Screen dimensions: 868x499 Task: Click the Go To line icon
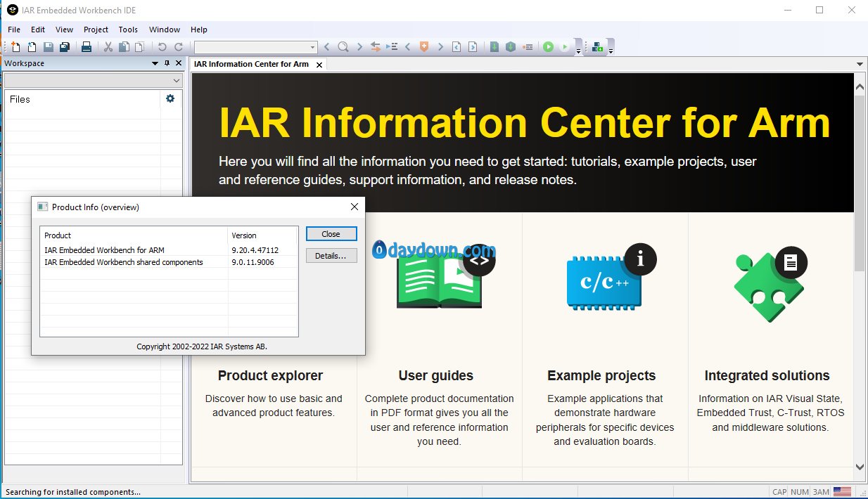392,47
